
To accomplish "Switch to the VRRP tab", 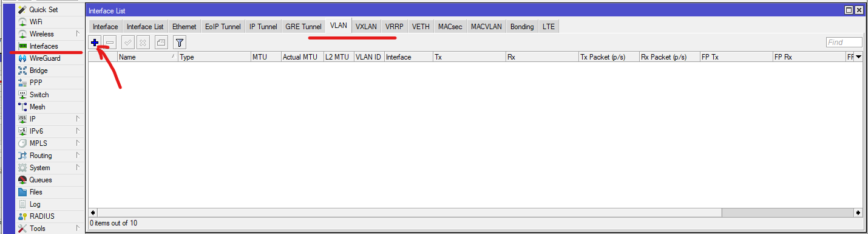I will point(395,27).
